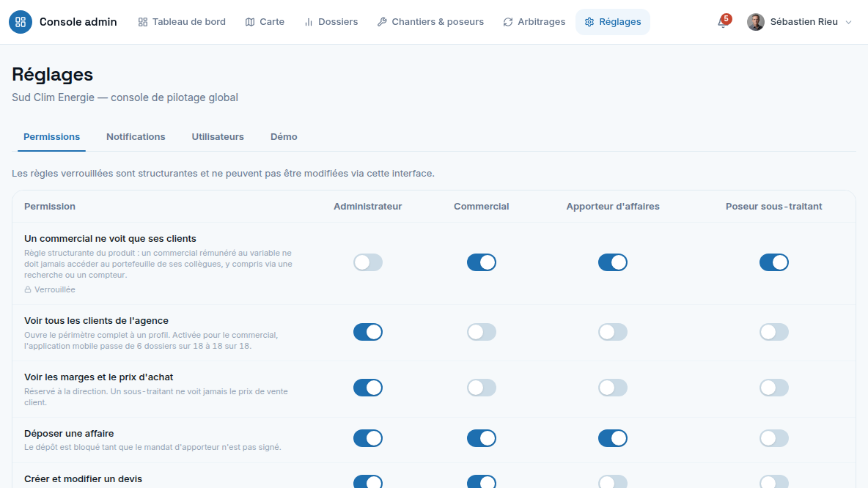Click the 'Administrateur' column header
This screenshot has width=868, height=488.
point(367,207)
